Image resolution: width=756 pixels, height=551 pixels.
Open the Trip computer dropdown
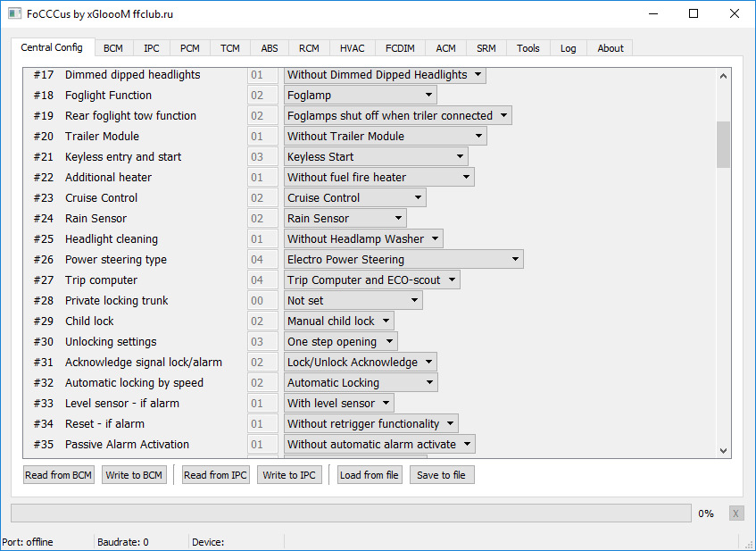click(371, 280)
